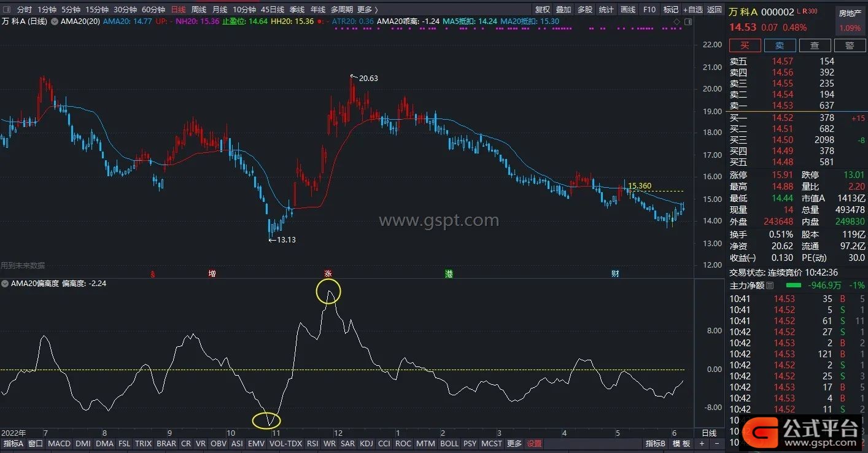Open the 房地产 sector box
Screen dimensions: 868x453
point(850,20)
